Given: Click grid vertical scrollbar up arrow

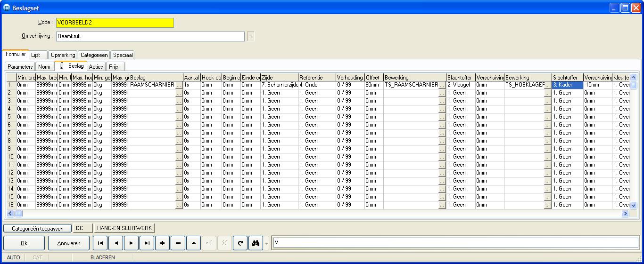Looking at the screenshot, I should [x=633, y=77].
